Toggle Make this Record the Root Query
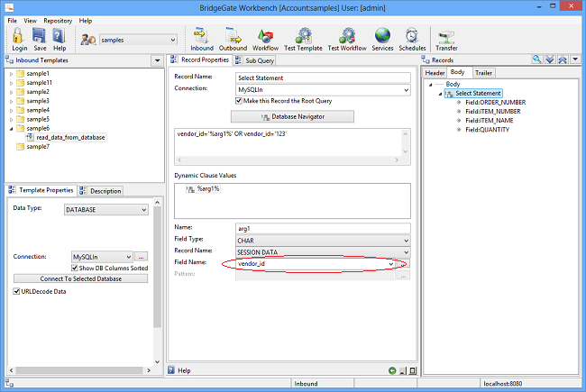 pos(239,101)
